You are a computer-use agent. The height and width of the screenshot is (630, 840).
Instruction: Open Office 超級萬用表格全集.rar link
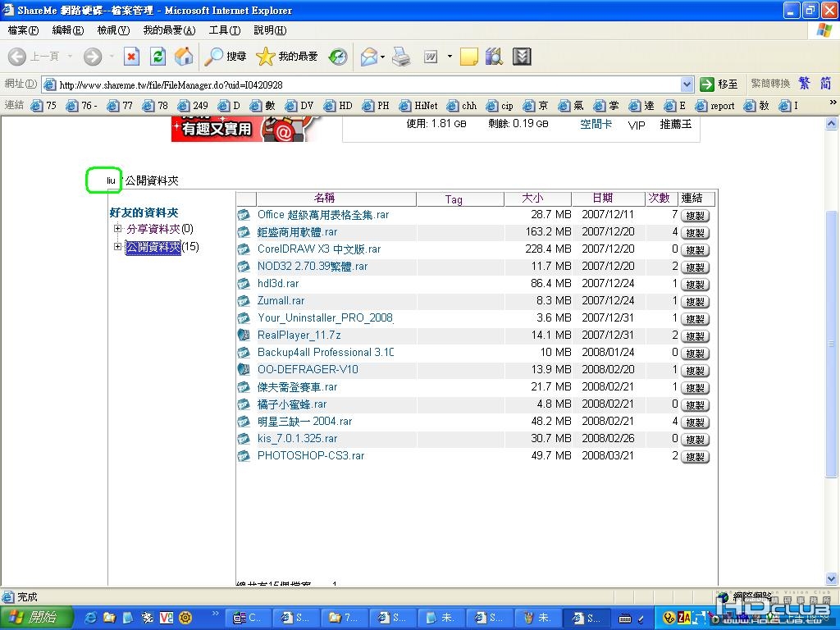pos(323,215)
